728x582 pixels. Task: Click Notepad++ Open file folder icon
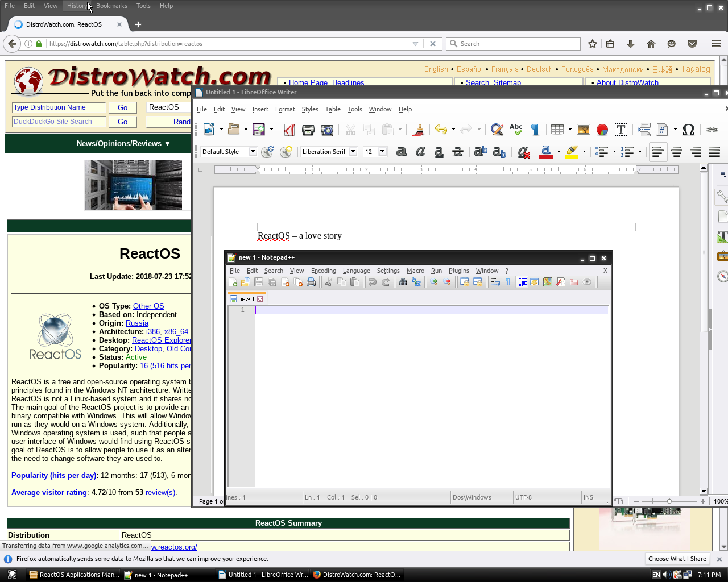(246, 282)
